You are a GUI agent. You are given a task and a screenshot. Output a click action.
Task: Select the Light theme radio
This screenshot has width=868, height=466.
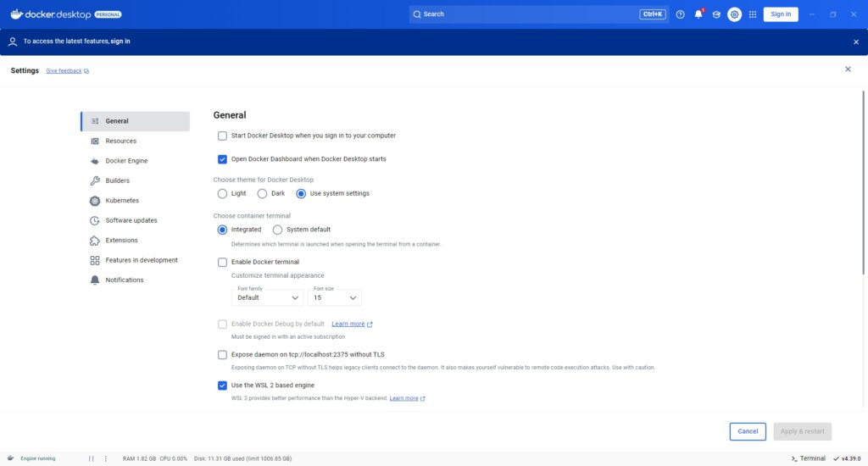point(222,194)
